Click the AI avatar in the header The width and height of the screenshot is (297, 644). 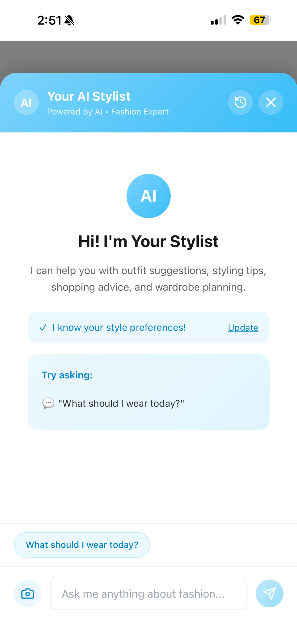click(26, 102)
